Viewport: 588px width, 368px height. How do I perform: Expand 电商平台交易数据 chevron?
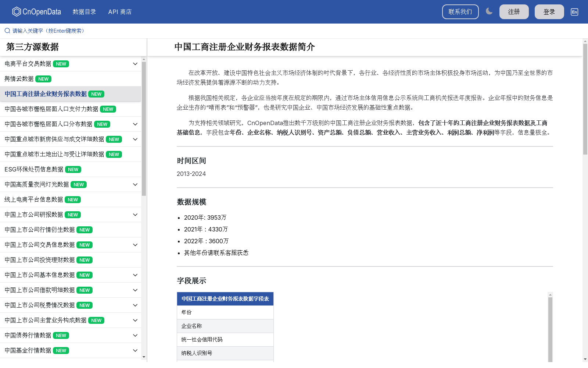135,64
